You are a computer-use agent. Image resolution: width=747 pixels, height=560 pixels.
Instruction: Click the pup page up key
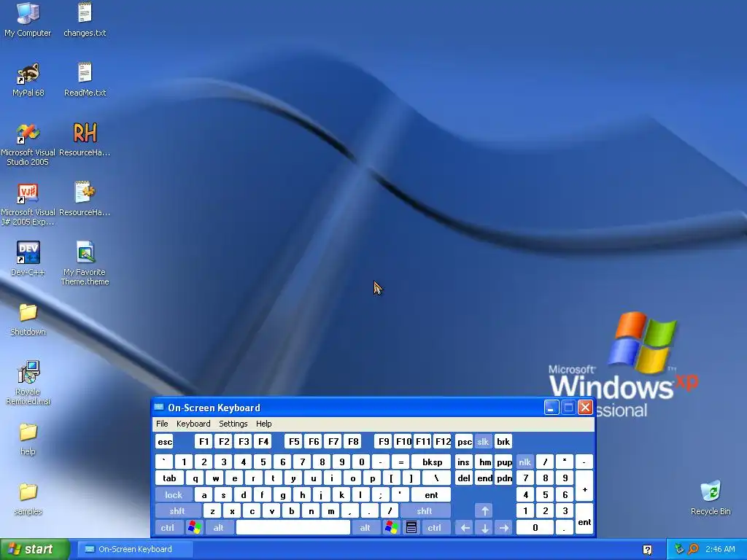[x=504, y=462]
